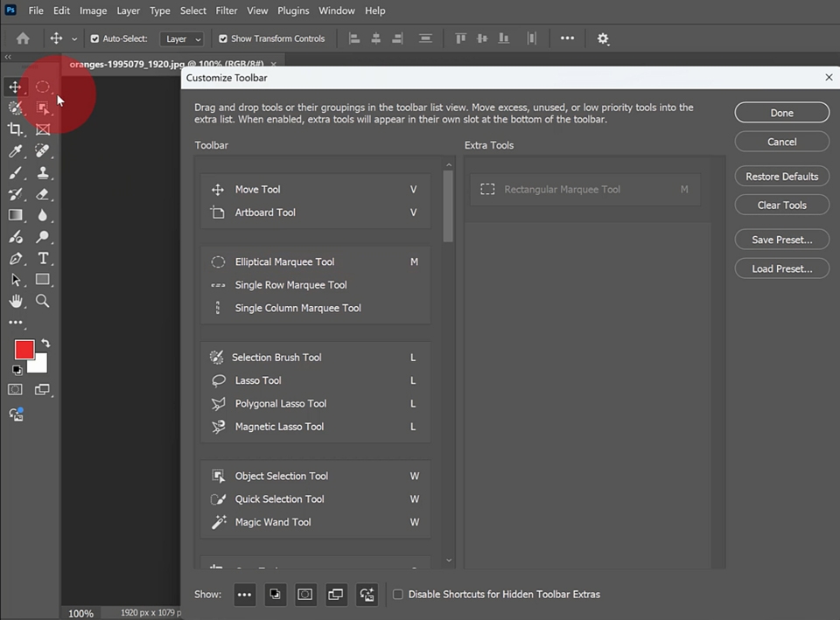Toggle Show screen mode button in dialog

336,595
